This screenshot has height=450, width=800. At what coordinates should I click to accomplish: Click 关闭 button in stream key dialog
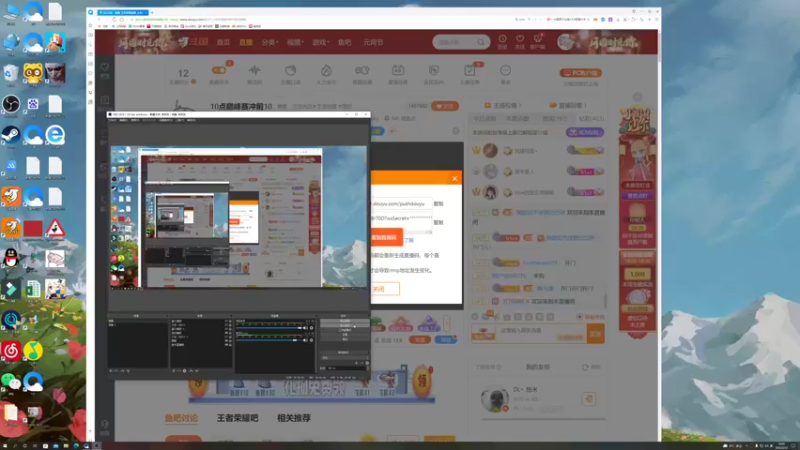click(x=385, y=289)
